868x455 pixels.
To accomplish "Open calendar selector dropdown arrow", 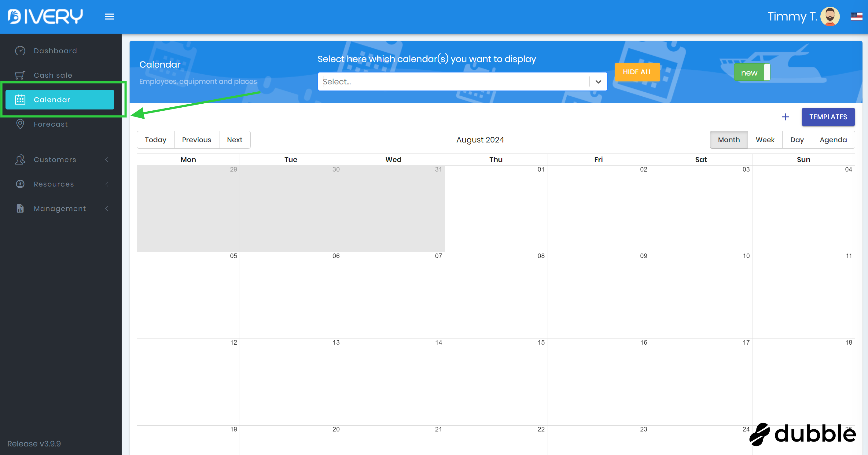I will click(x=598, y=82).
